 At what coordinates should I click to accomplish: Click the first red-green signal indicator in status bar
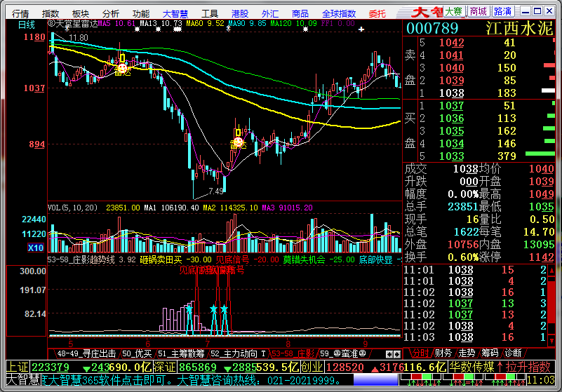[x=422, y=380]
